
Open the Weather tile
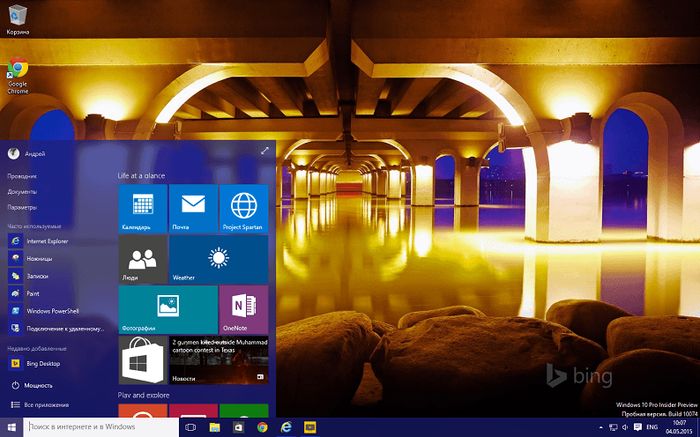(218, 259)
